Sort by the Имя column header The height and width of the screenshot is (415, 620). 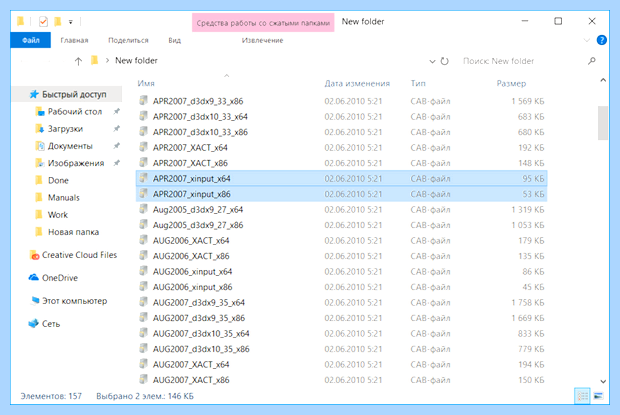[x=146, y=83]
